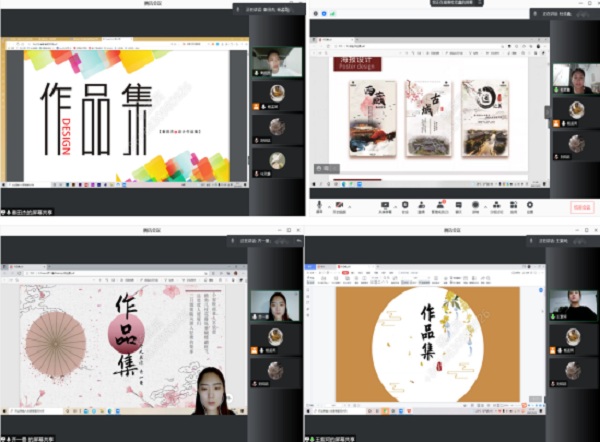
Task: Click the blue round icon beside the orange slide
Action: 541,290
